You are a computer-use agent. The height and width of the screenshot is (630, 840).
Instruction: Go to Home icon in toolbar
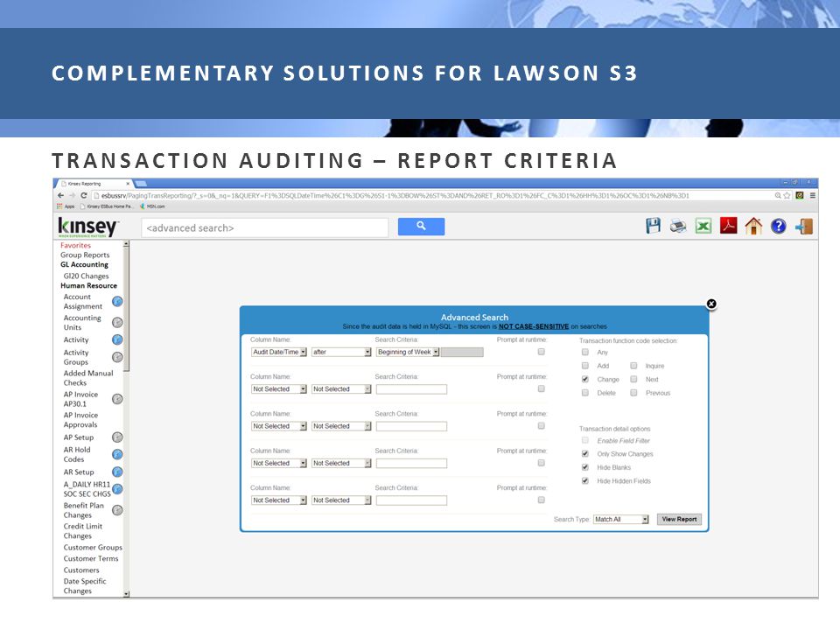(753, 226)
